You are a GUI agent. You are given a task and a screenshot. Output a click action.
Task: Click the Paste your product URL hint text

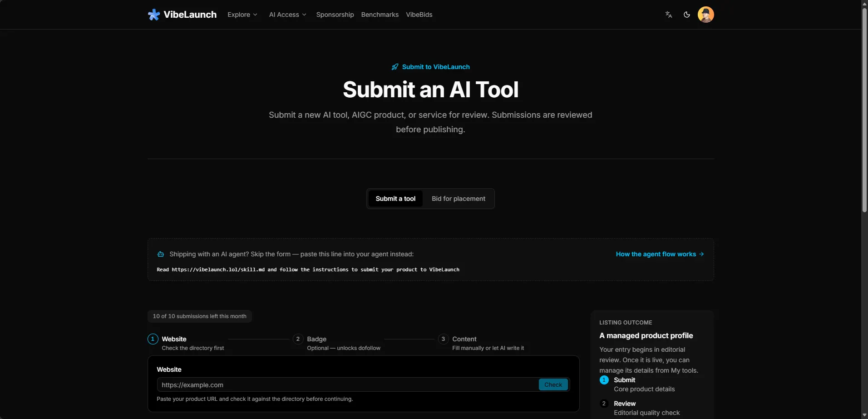(x=255, y=399)
